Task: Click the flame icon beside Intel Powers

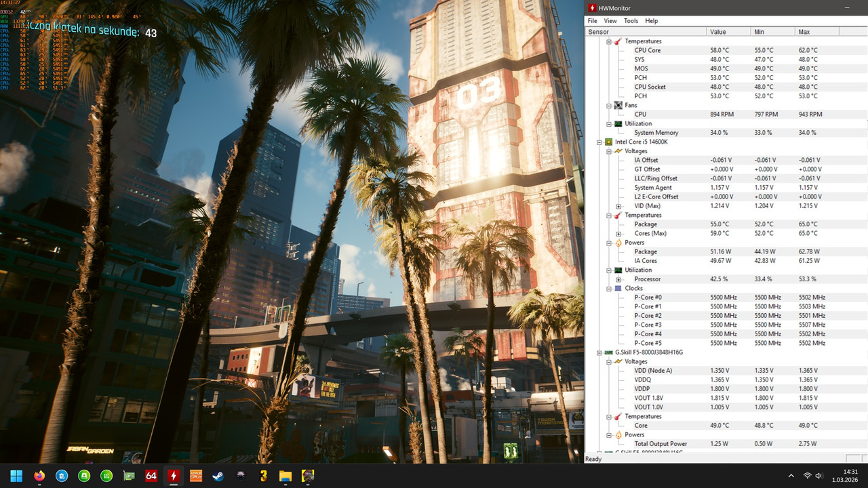Action: tap(618, 243)
